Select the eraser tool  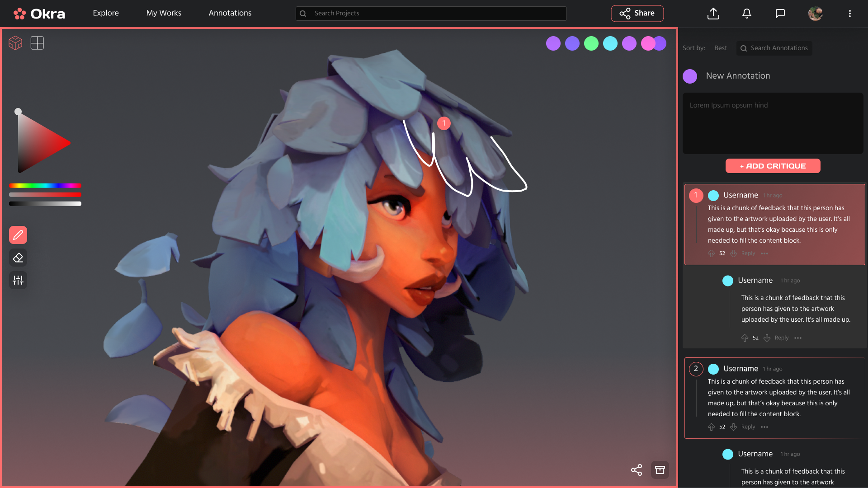tap(18, 258)
